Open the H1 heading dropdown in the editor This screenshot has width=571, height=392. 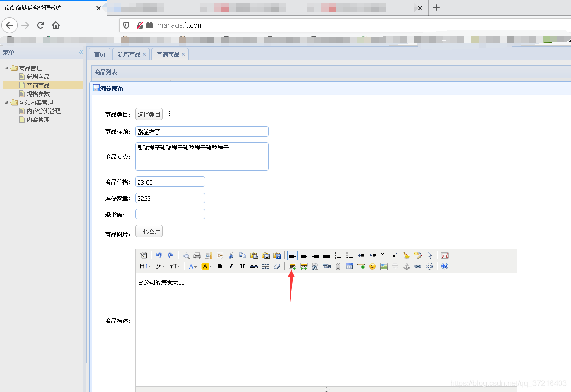145,266
